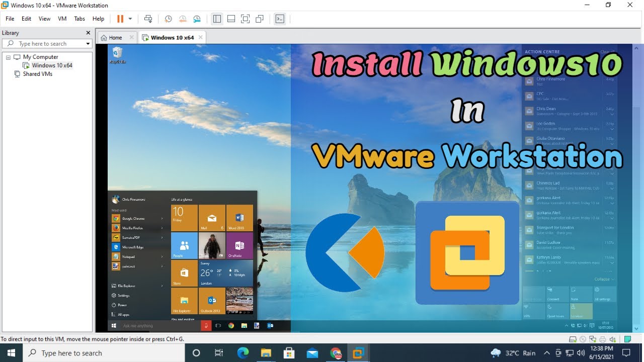Image resolution: width=644 pixels, height=362 pixels.
Task: Click the host taskbar search box
Action: click(104, 353)
